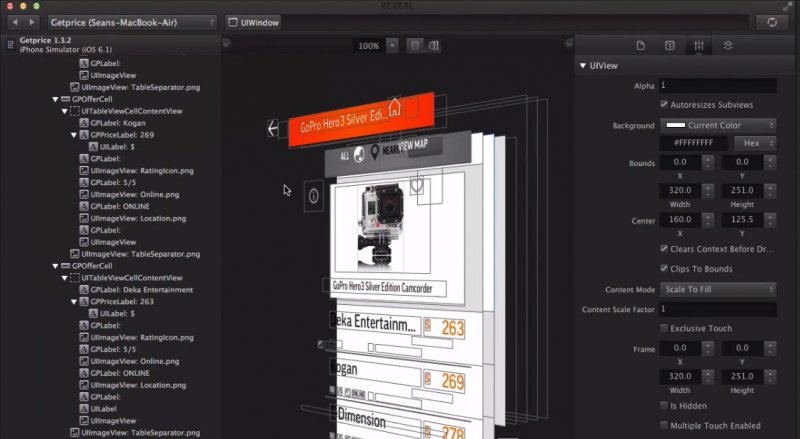Image resolution: width=800 pixels, height=439 pixels.
Task: Adjust the Frame Height stepper
Action: (x=770, y=376)
